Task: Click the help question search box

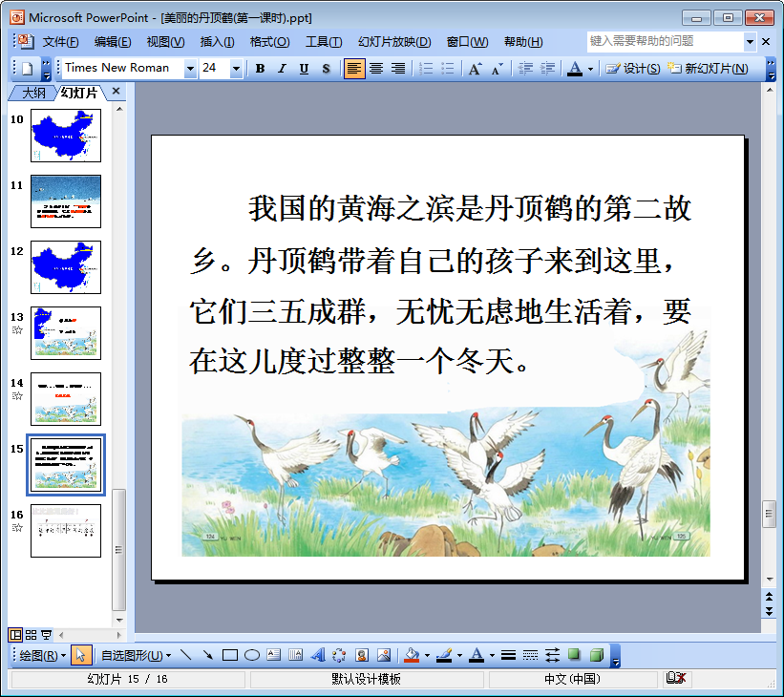Action: (x=665, y=41)
